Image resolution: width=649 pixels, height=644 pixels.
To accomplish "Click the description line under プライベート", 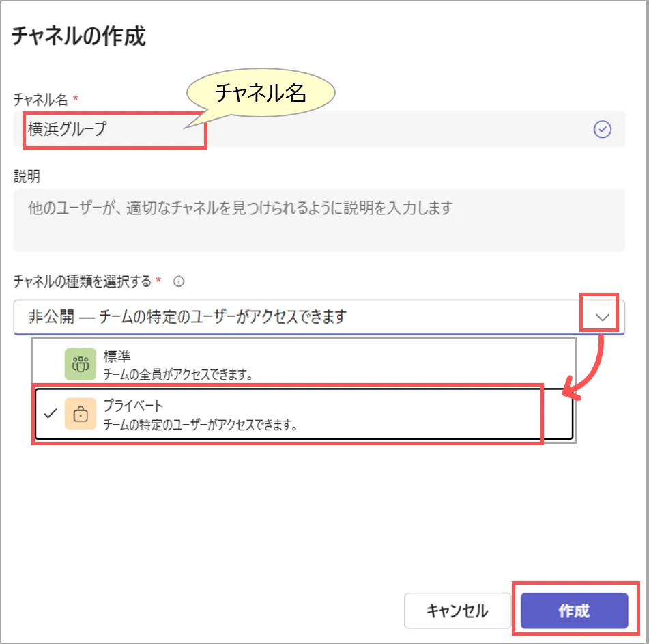I will [x=201, y=425].
